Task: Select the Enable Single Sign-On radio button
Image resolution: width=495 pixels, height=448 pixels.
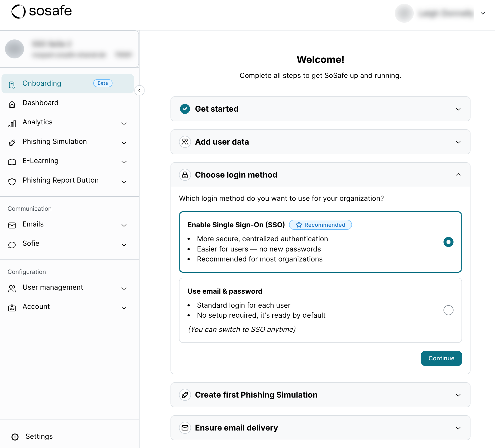Action: tap(448, 242)
